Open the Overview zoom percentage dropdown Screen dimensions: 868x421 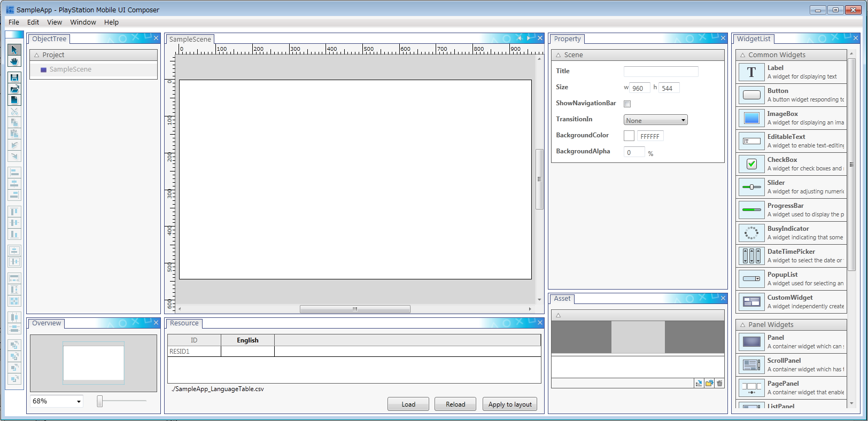[57, 401]
